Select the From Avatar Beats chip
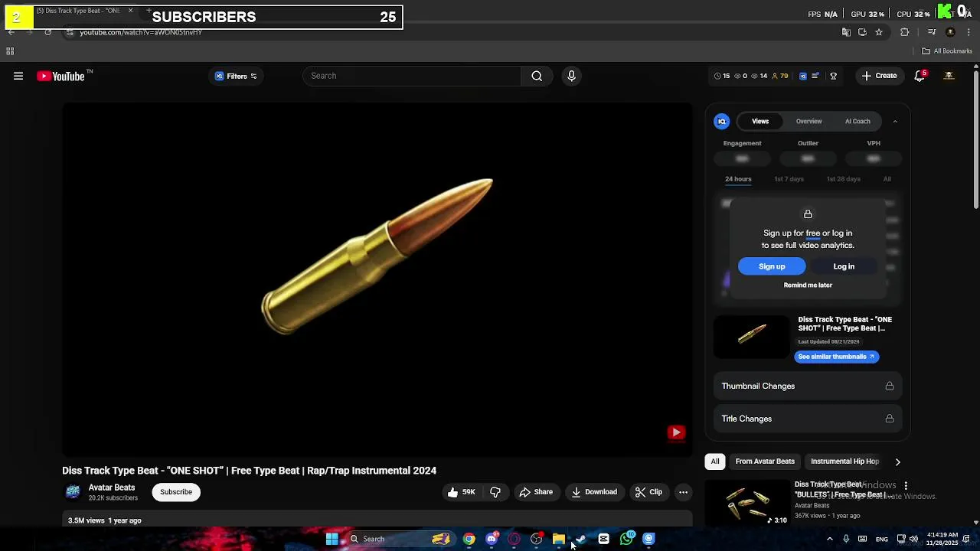 [x=765, y=461]
